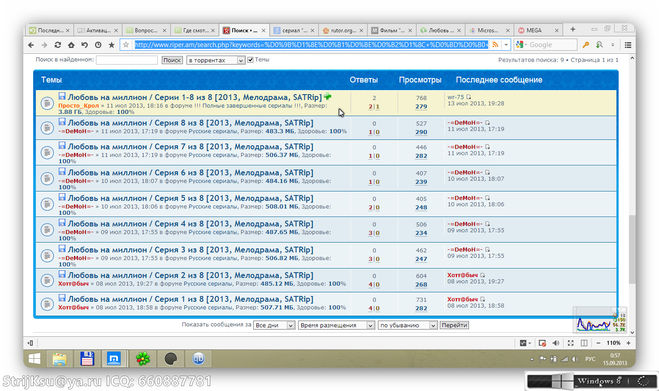
Task: Click the sidebar toggle icon at bottom left
Action: click(x=30, y=343)
